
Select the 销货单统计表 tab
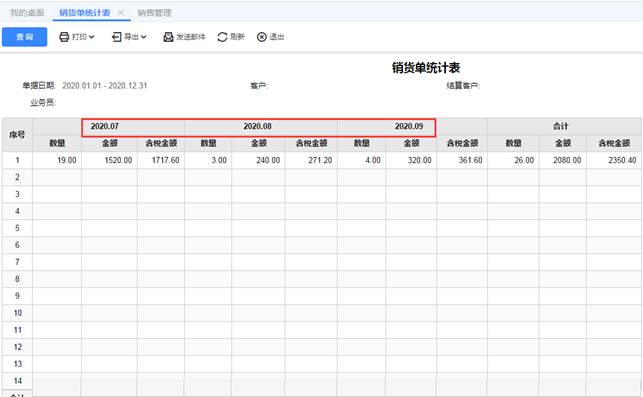[85, 13]
